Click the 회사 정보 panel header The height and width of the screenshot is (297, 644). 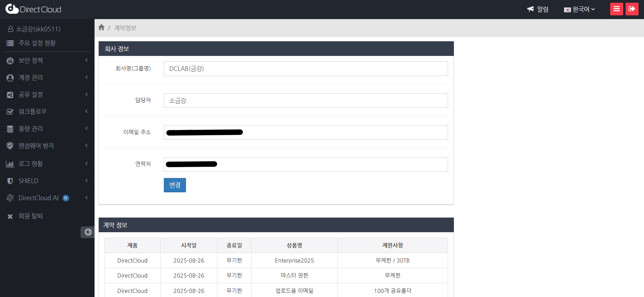coord(276,49)
